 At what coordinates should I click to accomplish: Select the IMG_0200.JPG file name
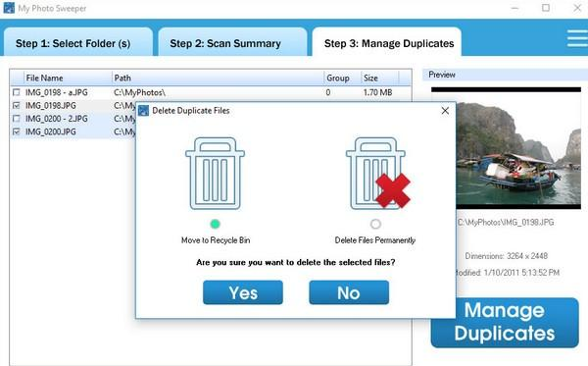tap(51, 131)
